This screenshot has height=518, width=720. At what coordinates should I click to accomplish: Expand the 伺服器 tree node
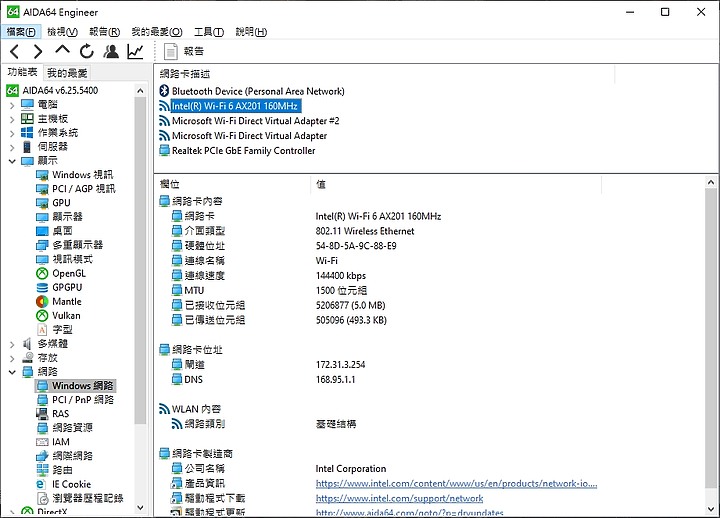pos(12,147)
